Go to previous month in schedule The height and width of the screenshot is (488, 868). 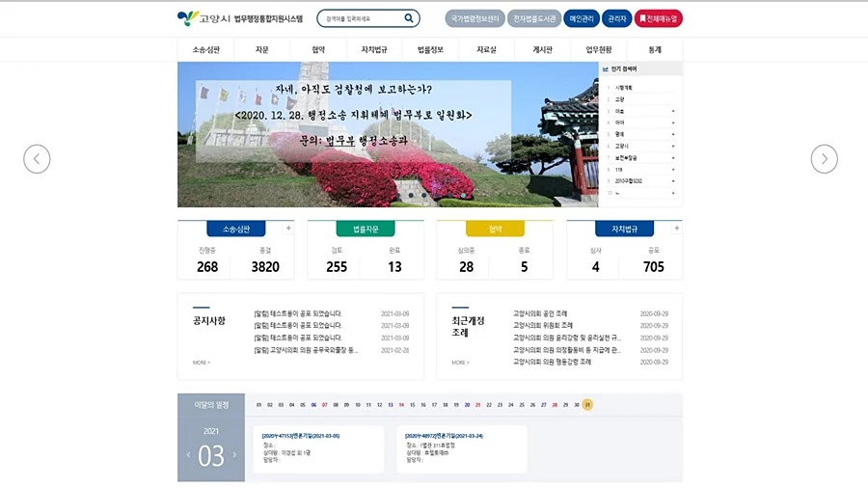pyautogui.click(x=188, y=455)
